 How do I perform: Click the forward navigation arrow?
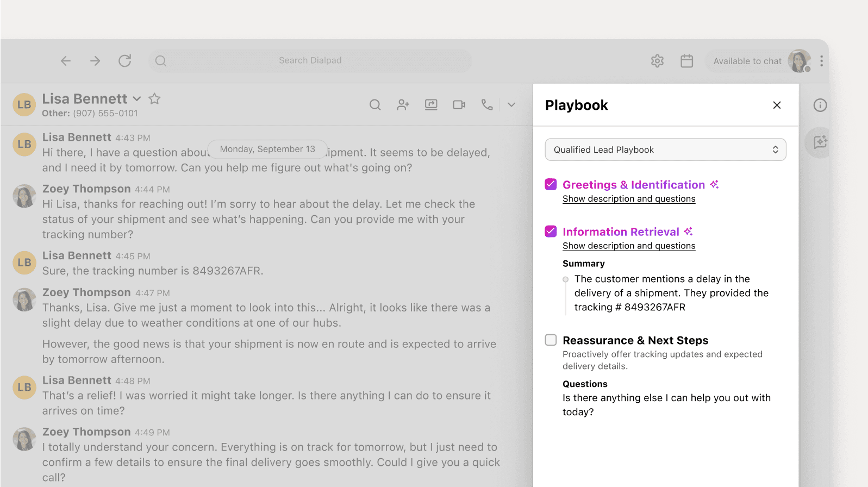pos(95,61)
